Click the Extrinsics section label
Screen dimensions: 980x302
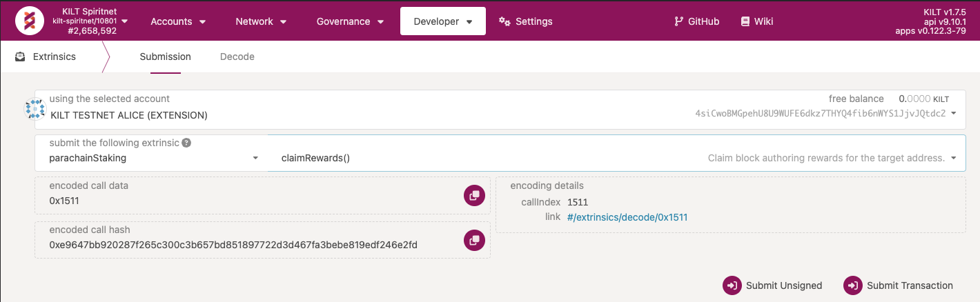pyautogui.click(x=55, y=57)
